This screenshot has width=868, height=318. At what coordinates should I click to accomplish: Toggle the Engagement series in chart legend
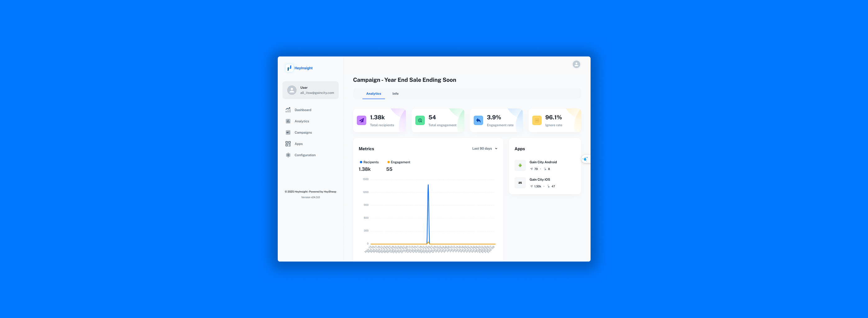[x=399, y=162]
